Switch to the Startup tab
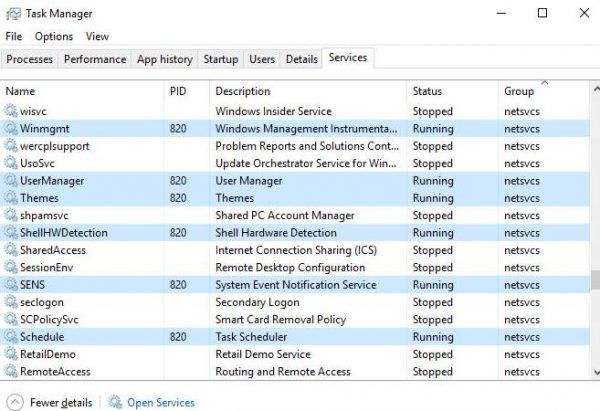The width and height of the screenshot is (600, 411). pyautogui.click(x=220, y=59)
